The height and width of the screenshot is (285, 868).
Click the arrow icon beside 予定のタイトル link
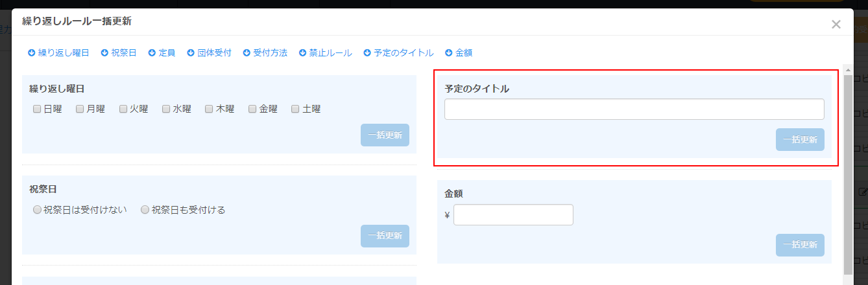(x=367, y=53)
